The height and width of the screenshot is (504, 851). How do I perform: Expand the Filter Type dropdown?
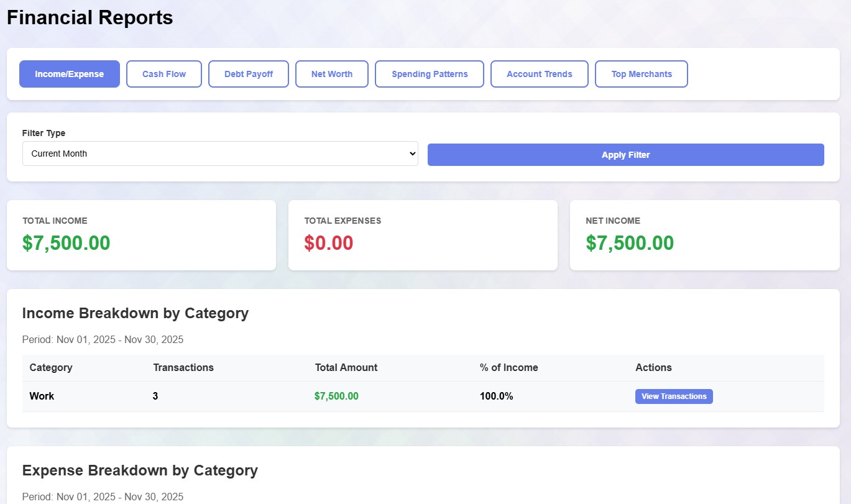coord(220,153)
